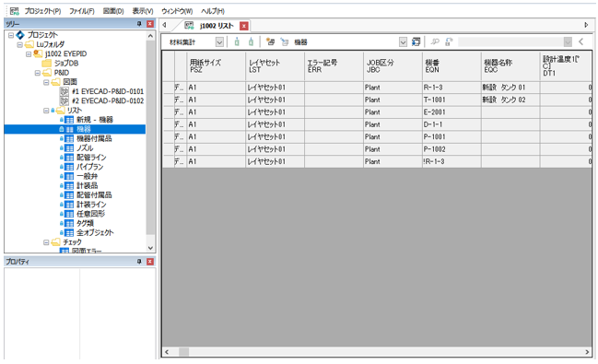Open the 表示(V) menu
The height and width of the screenshot is (364, 598).
(x=143, y=11)
